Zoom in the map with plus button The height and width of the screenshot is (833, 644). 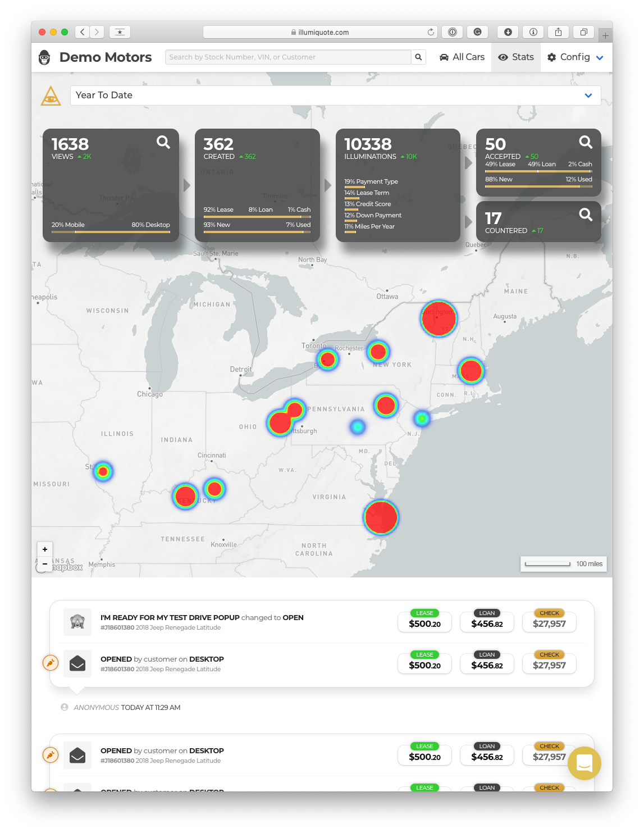(45, 549)
